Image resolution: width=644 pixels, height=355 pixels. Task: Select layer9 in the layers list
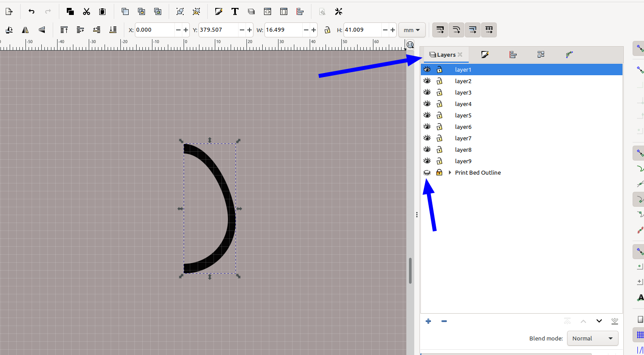[521, 161]
